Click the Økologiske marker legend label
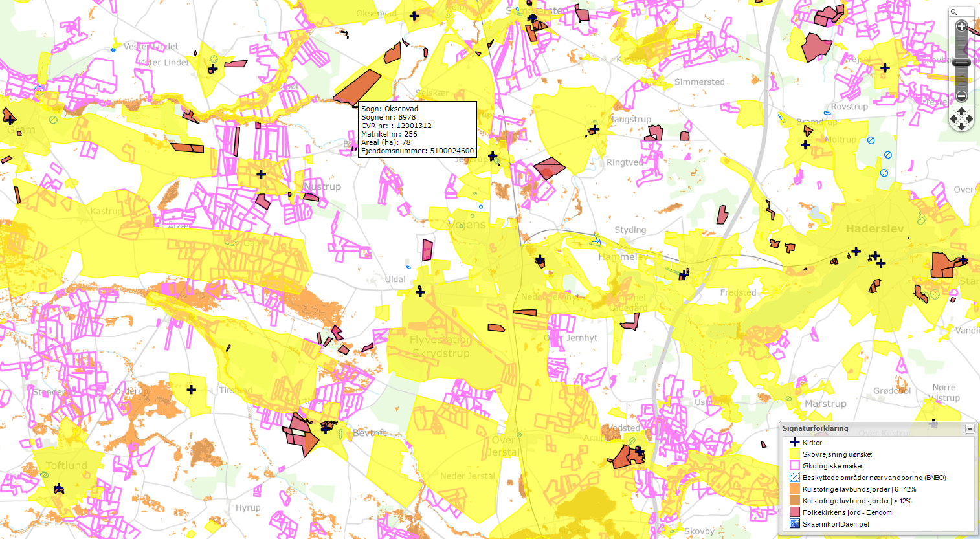The image size is (980, 539). click(832, 466)
